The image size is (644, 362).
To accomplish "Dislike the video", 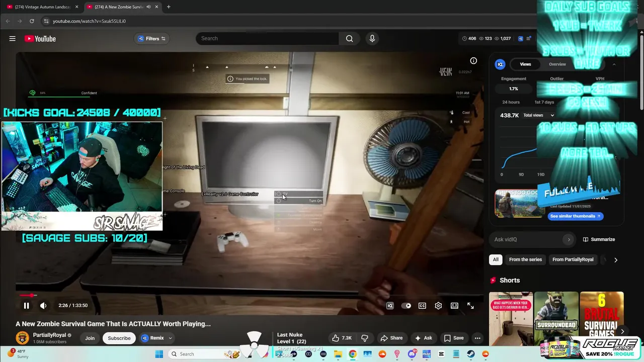I will point(365,338).
